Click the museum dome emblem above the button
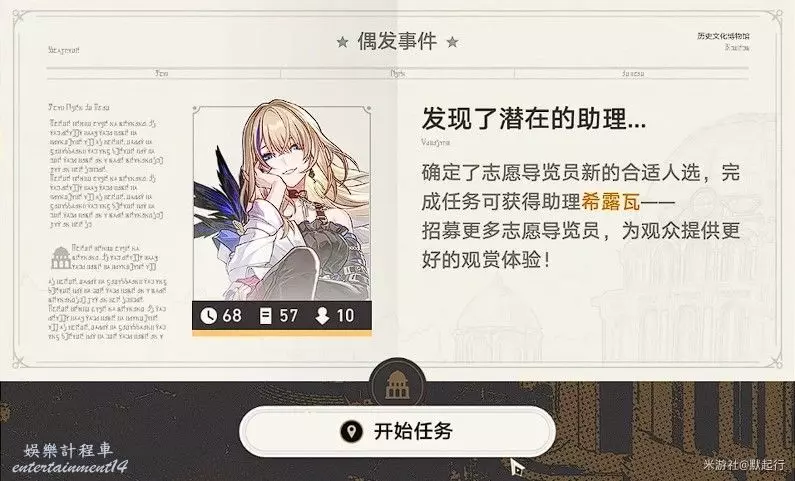This screenshot has width=795, height=481. click(x=397, y=385)
